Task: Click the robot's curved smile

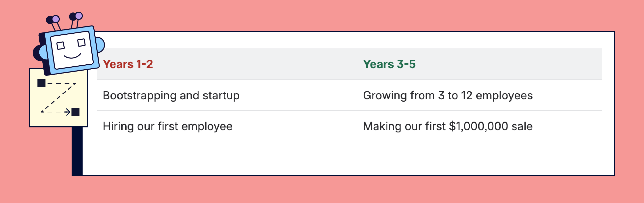Action: click(73, 56)
